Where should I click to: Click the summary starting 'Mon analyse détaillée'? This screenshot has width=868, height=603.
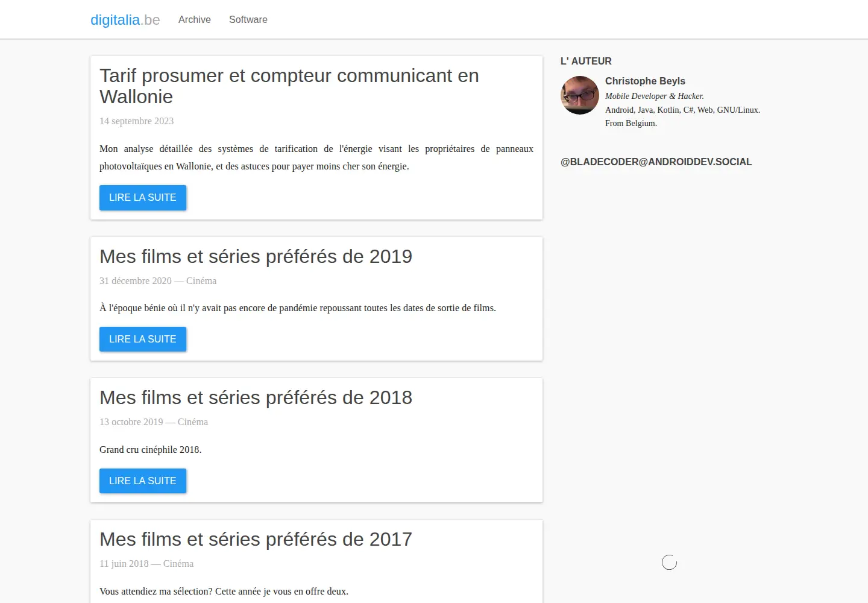click(x=316, y=157)
